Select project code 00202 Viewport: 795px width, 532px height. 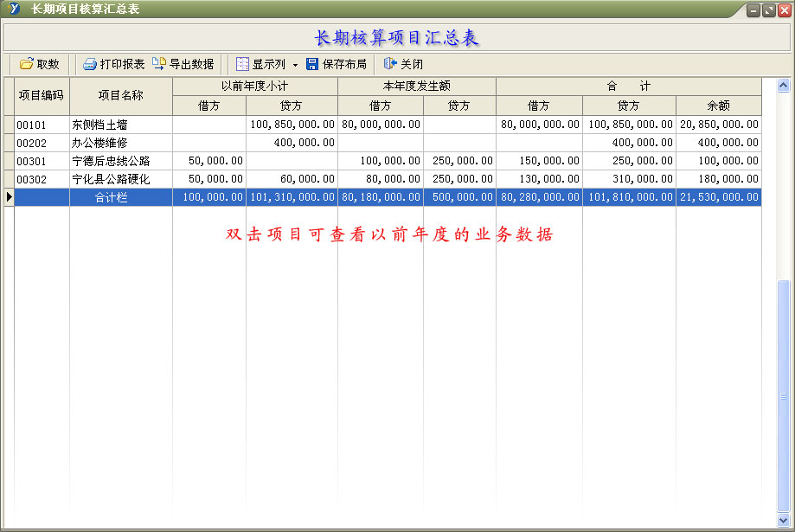pyautogui.click(x=42, y=143)
